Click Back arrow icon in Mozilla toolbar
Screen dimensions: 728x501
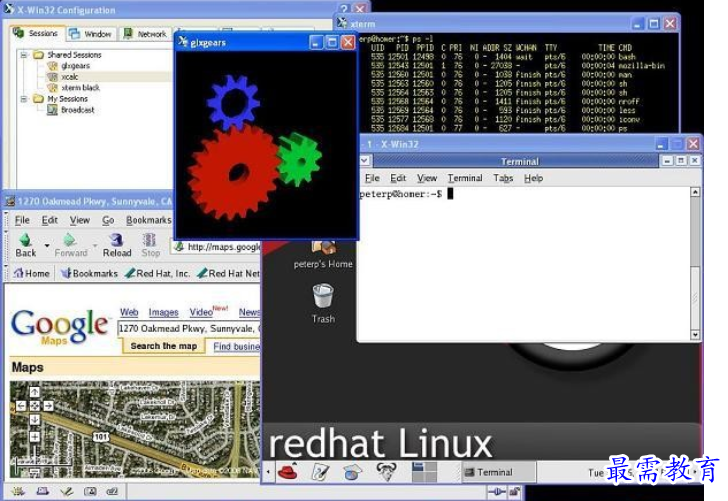(26, 240)
